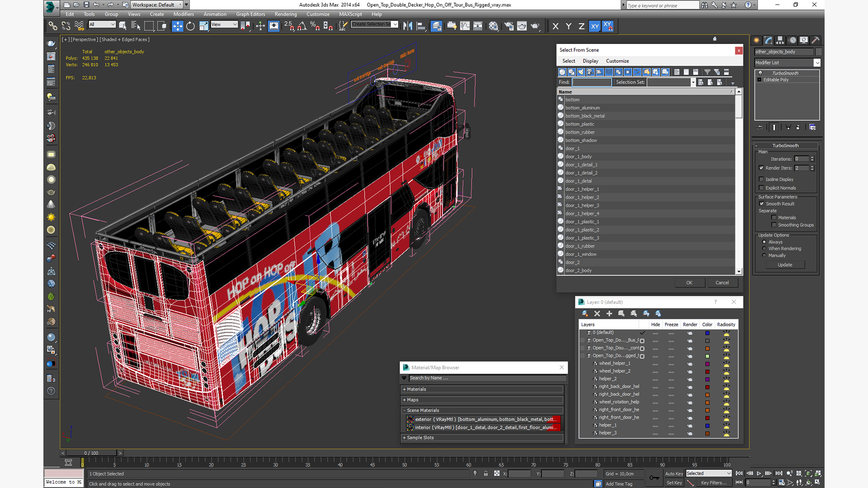Open the Create command panel tab
868x488 pixels.
(756, 40)
